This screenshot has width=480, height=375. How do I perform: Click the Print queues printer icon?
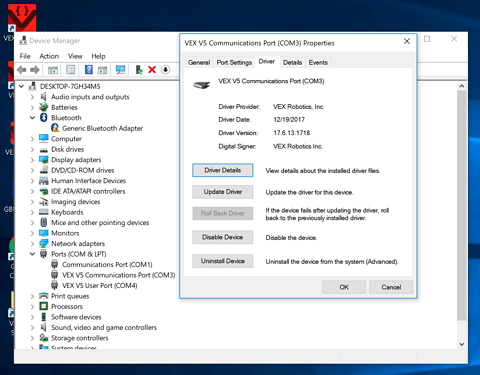click(x=44, y=296)
